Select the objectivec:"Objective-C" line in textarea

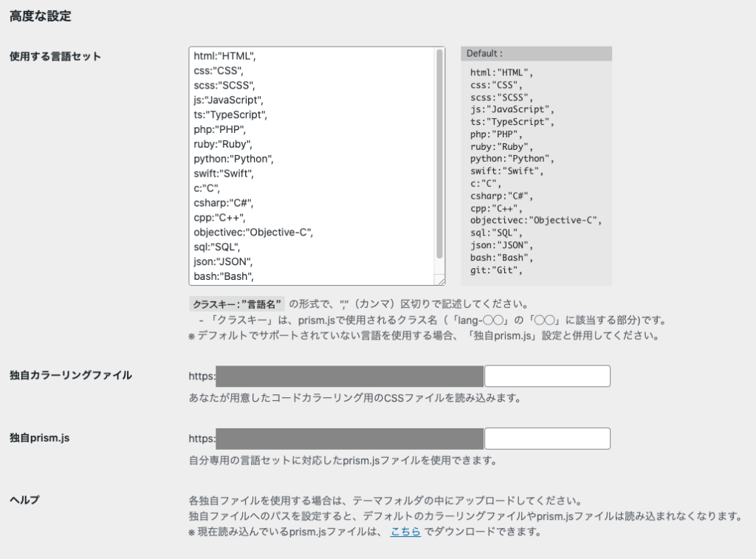tap(253, 233)
